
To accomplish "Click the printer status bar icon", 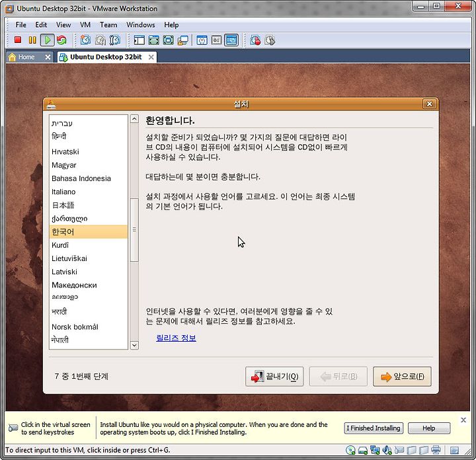I will [436, 450].
